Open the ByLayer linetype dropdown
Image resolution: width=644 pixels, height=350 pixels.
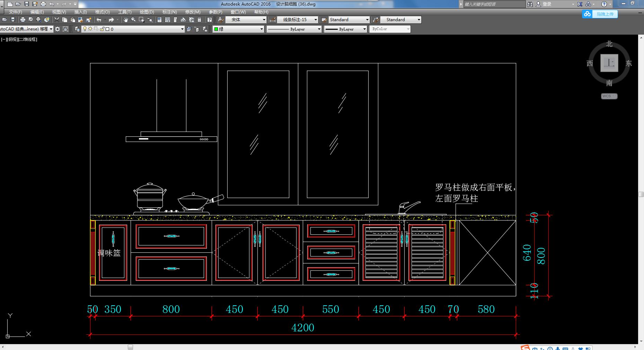(x=294, y=29)
